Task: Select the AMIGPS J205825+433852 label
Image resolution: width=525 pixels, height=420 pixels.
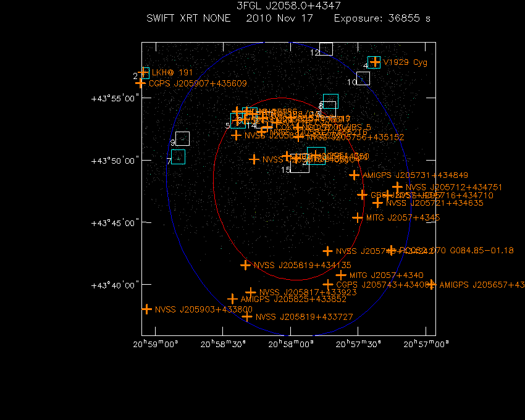Action: point(293,299)
